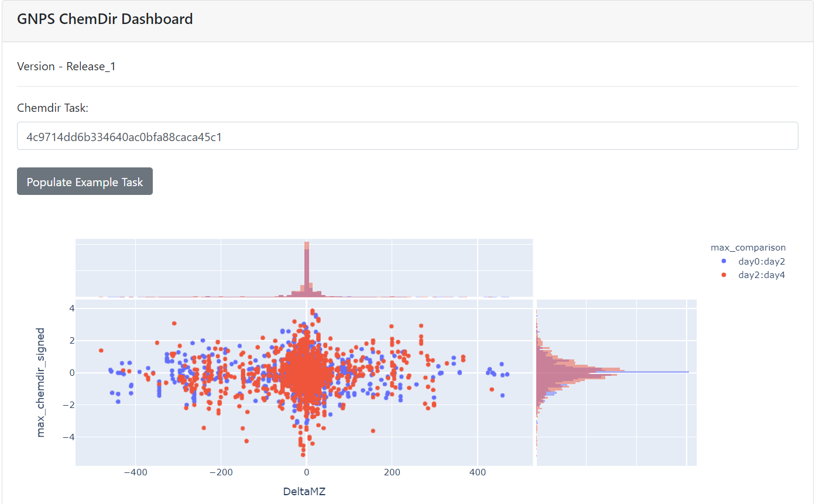Click the blue day0:day2 legend marker
The width and height of the screenshot is (816, 504).
point(724,261)
